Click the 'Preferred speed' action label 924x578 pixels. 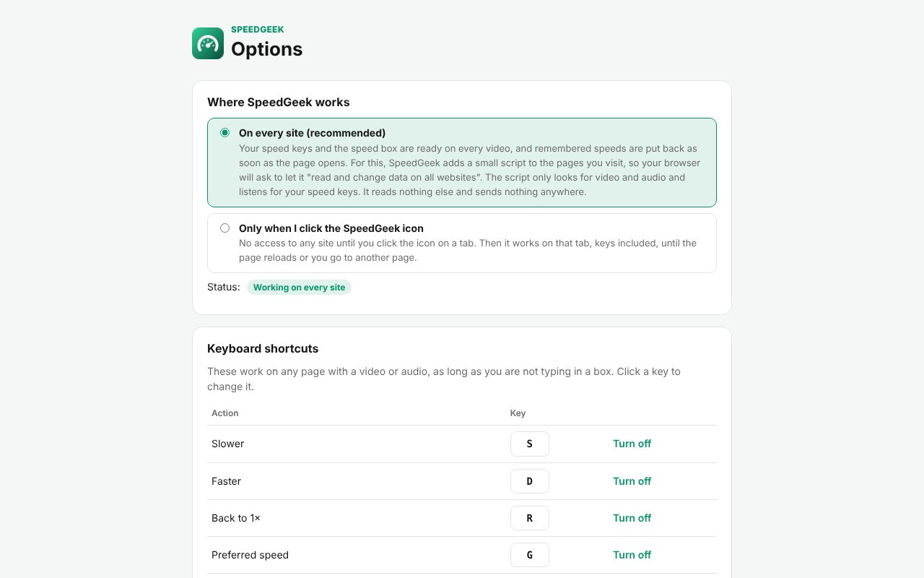tap(250, 555)
